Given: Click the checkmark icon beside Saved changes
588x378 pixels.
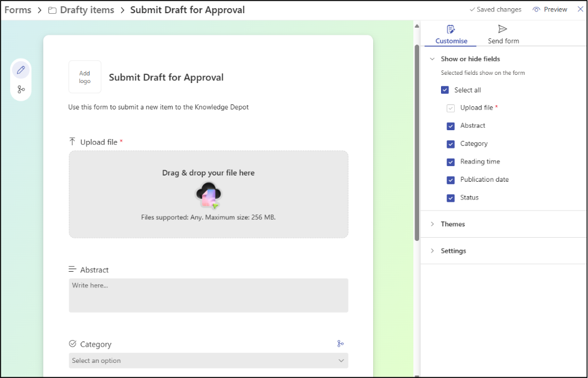Looking at the screenshot, I should coord(472,9).
